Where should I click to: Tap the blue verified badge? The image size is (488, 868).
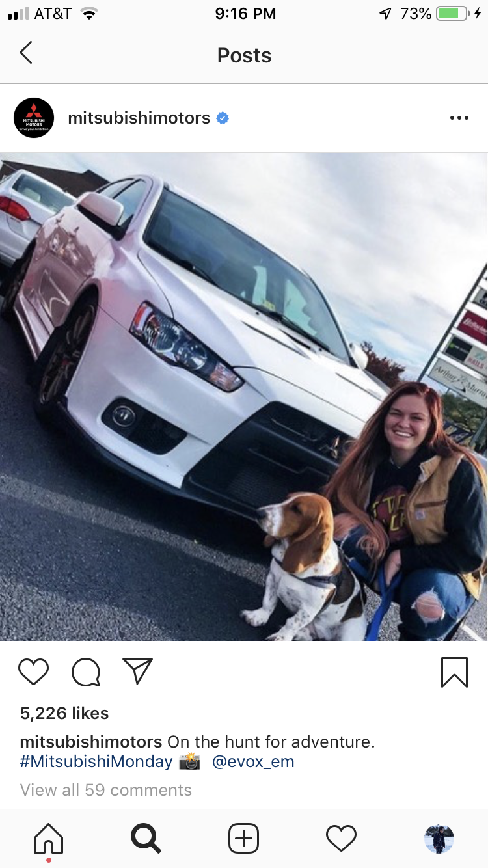coord(223,118)
